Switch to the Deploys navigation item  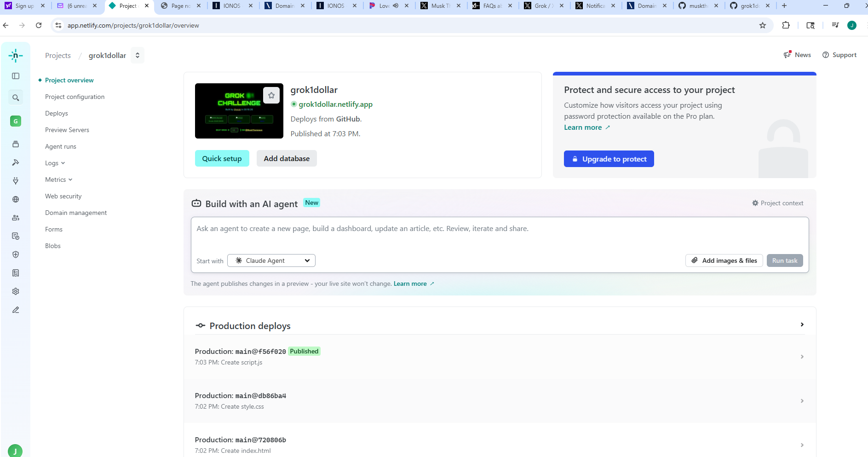(56, 113)
